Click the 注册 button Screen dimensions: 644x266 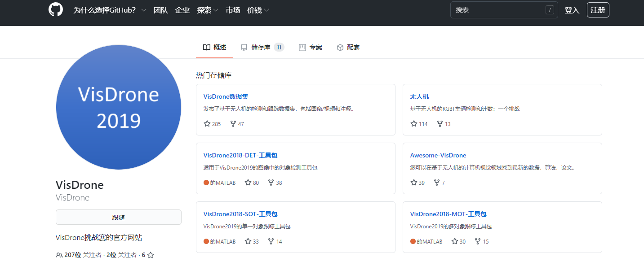click(598, 9)
